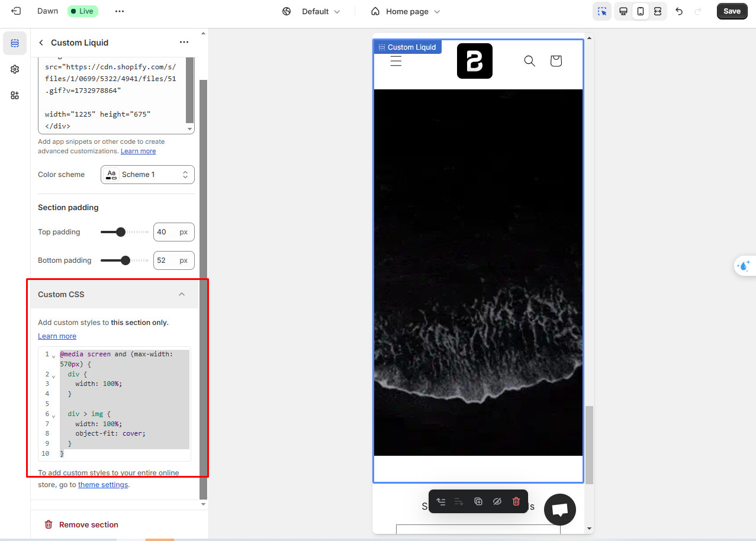Click the globe market icon
The height and width of the screenshot is (541, 756).
point(287,11)
